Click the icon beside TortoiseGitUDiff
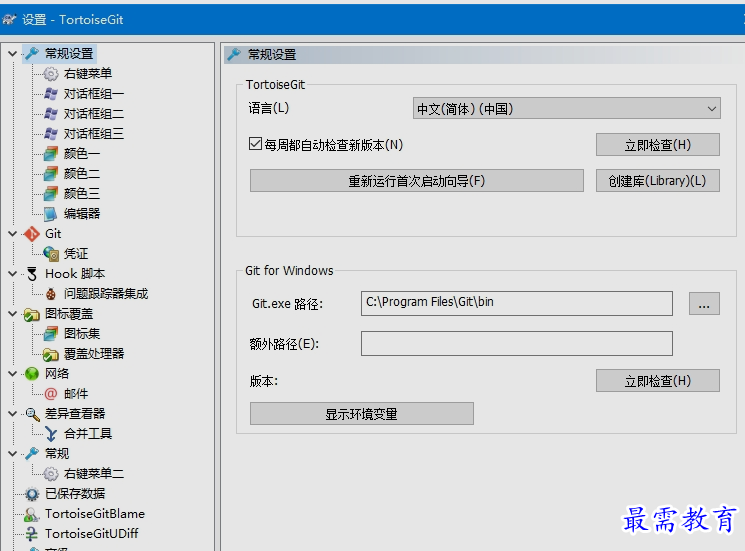Viewport: 745px width, 551px height. pyautogui.click(x=32, y=534)
